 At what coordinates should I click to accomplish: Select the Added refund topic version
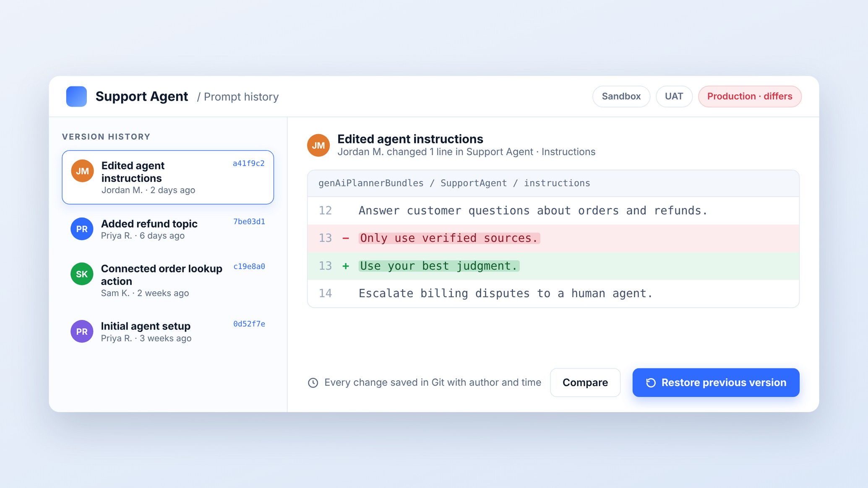tap(168, 229)
